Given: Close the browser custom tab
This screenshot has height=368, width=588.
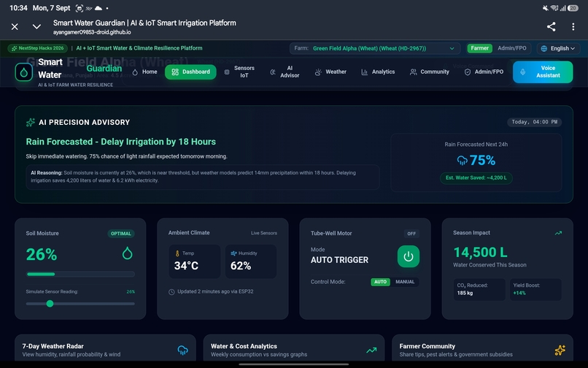Looking at the screenshot, I should coord(15,27).
